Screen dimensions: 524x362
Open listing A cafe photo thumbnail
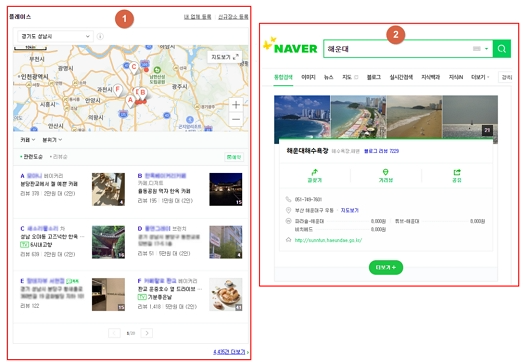tap(108, 189)
